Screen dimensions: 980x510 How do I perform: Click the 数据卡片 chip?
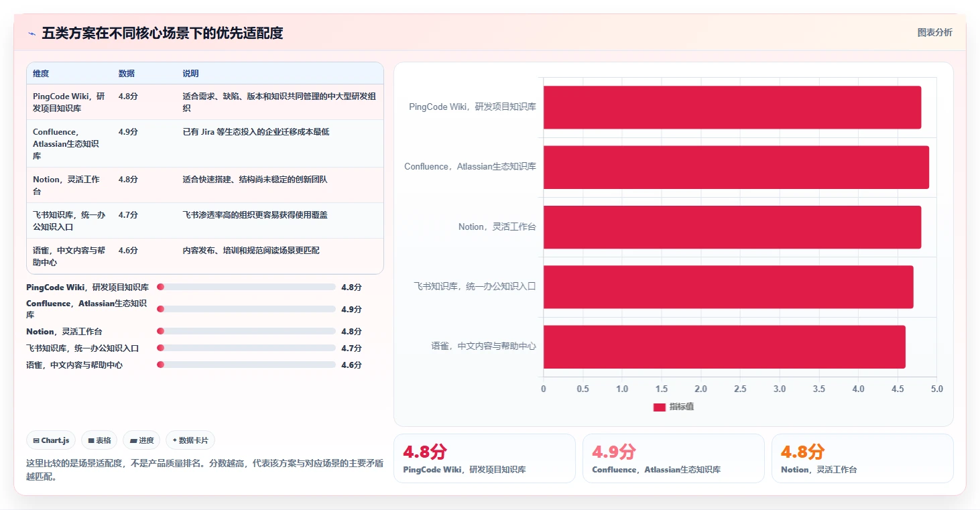(190, 440)
